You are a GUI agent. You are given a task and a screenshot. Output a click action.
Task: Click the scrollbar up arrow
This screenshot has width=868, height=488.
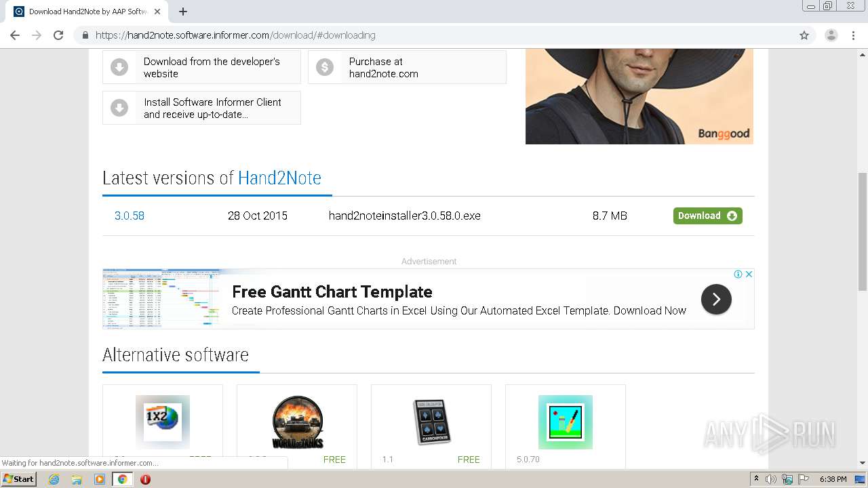coord(862,54)
